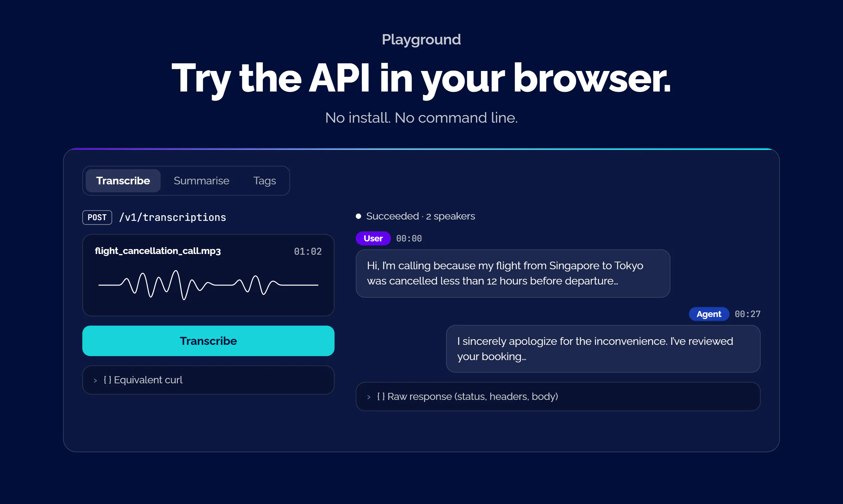Select the Tags tab
843x504 pixels.
pyautogui.click(x=265, y=181)
